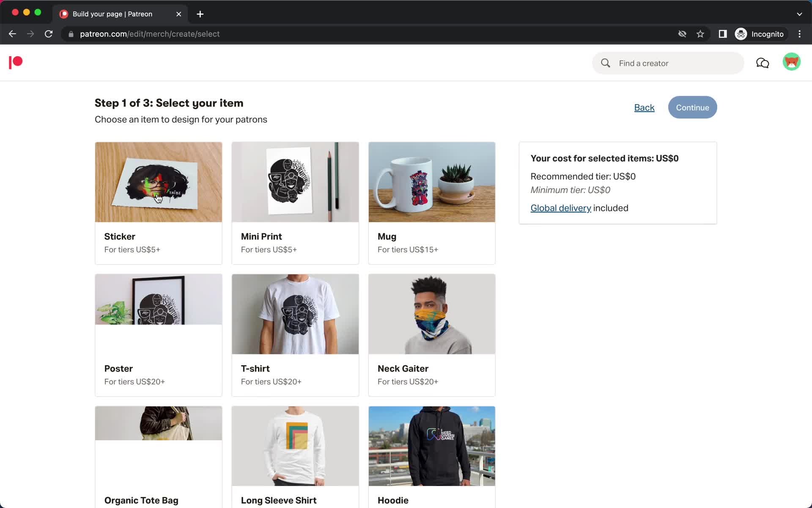Select the T-shirt item card
The height and width of the screenshot is (508, 812).
[x=295, y=335]
